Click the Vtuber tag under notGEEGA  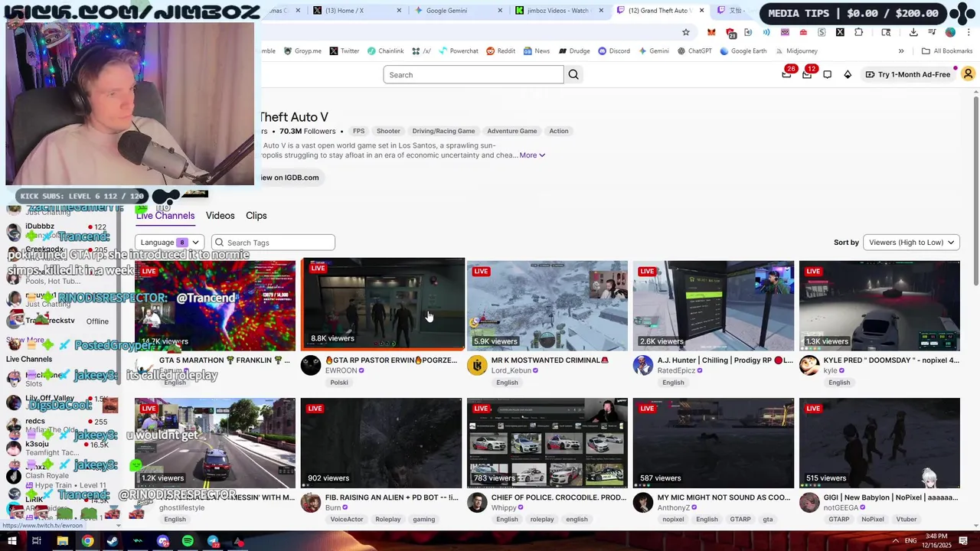(906, 520)
